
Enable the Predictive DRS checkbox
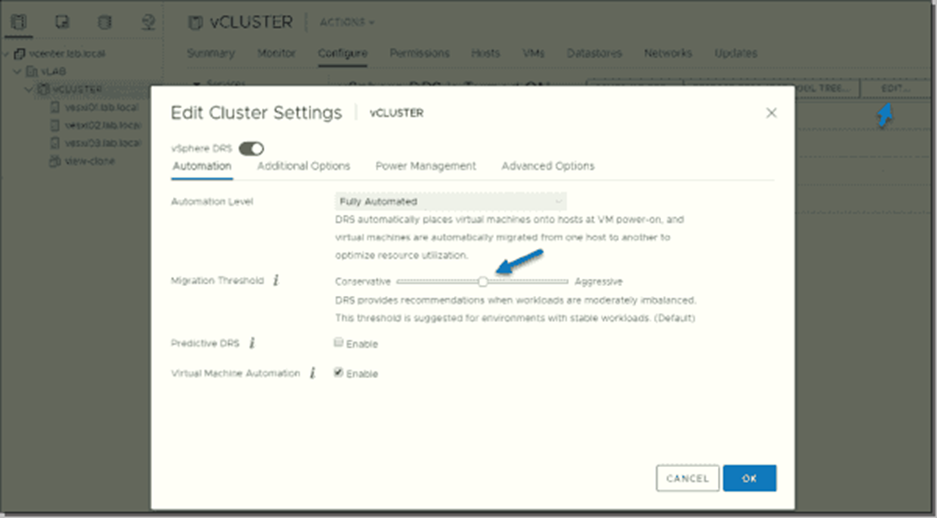(340, 343)
